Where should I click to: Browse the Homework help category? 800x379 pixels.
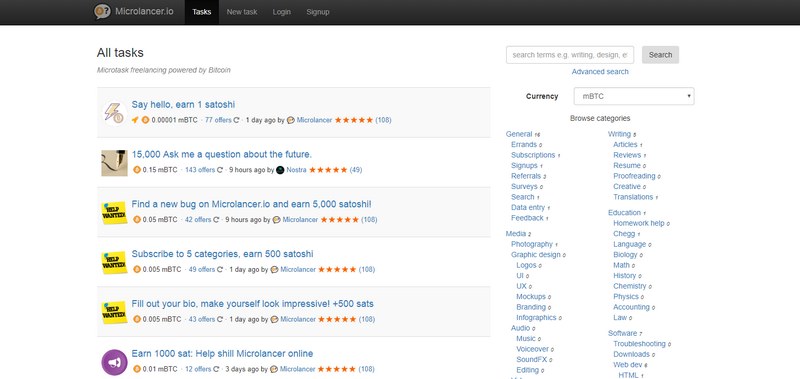639,223
